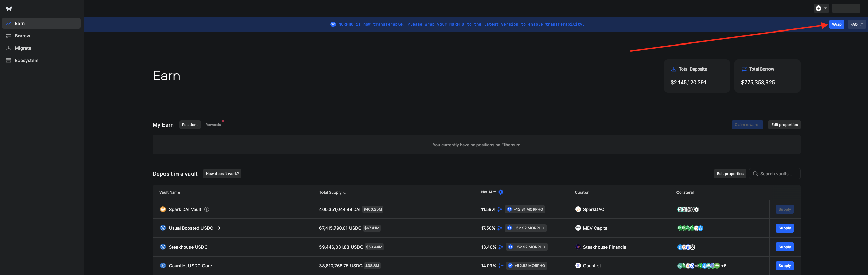The width and height of the screenshot is (868, 275).
Task: Click the Total Borrow stat card
Action: (767, 76)
